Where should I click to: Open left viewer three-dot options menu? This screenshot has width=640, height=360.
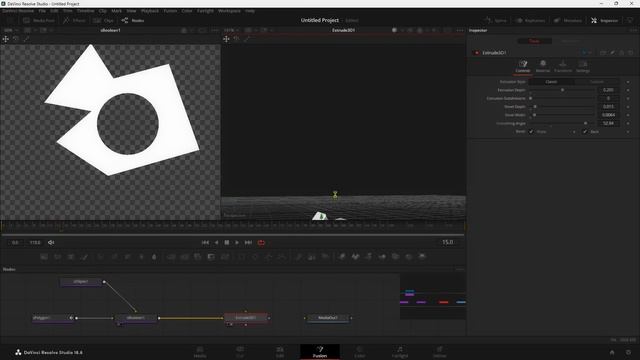pyautogui.click(x=215, y=30)
